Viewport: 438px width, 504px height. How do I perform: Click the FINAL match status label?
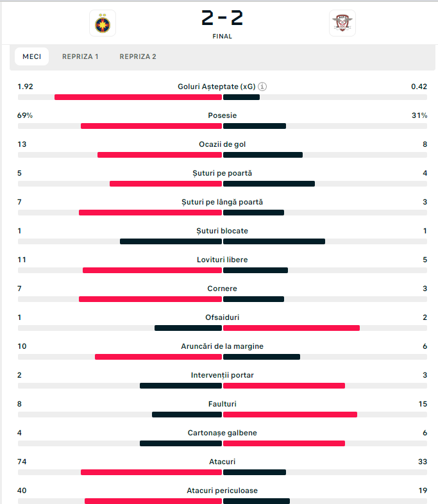pos(222,37)
